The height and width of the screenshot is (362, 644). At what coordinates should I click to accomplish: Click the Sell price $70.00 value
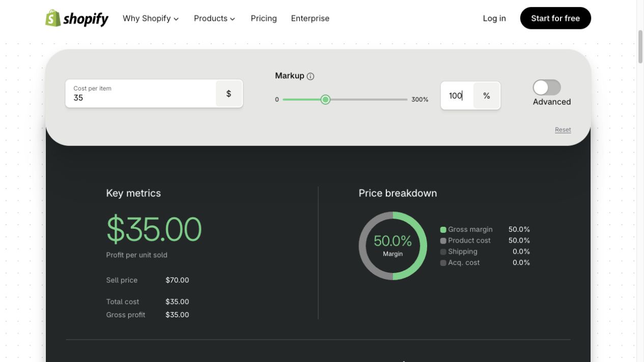click(x=177, y=280)
